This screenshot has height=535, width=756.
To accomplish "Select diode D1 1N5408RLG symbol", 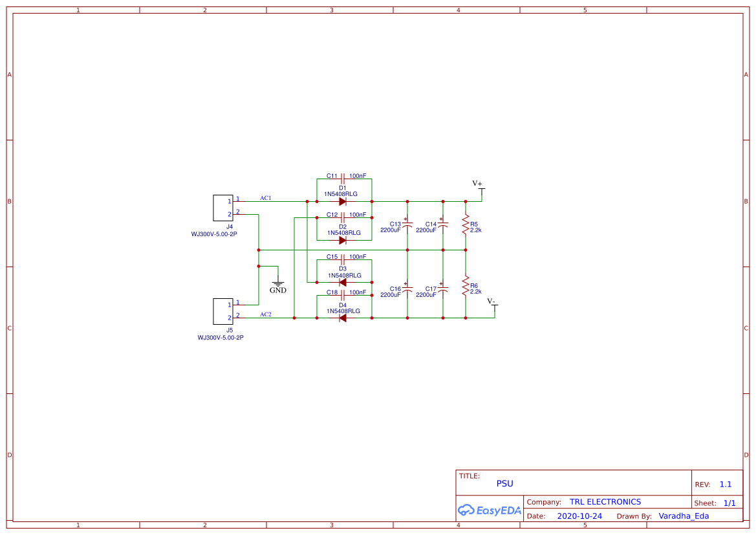I will tap(342, 201).
